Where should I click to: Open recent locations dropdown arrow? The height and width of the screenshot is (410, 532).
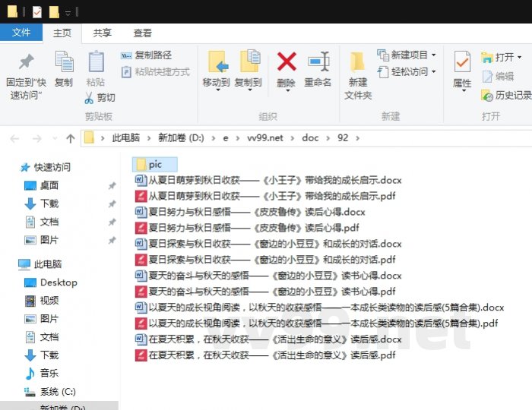pyautogui.click(x=55, y=138)
